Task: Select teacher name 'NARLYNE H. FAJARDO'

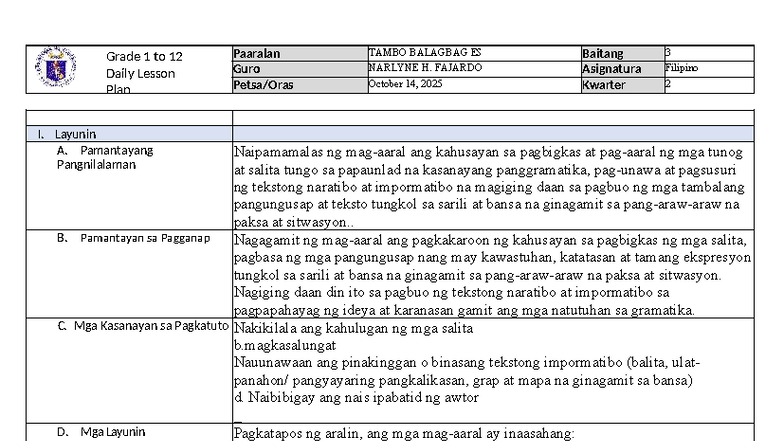Action: coord(425,68)
